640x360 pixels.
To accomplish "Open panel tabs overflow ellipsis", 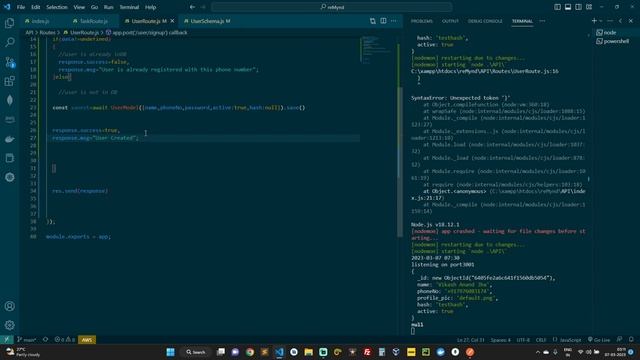I will pos(542,21).
